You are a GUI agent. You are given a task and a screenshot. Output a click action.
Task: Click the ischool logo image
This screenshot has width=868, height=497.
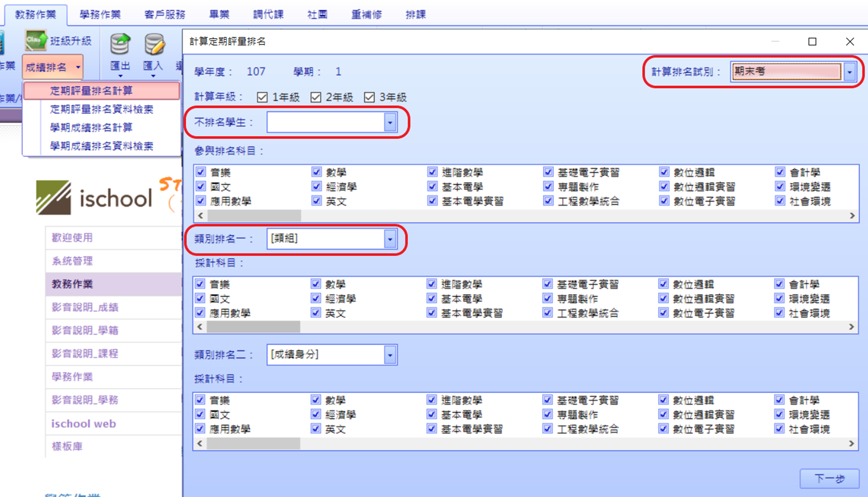(x=94, y=197)
